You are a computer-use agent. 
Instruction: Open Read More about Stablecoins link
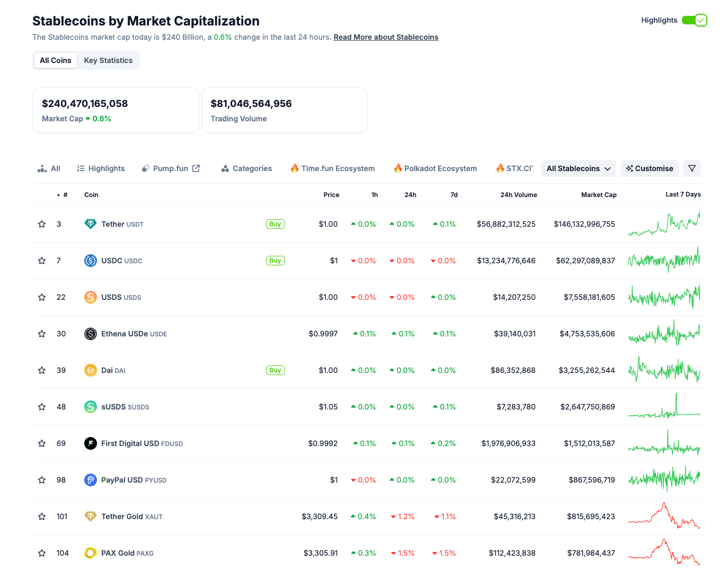[386, 37]
